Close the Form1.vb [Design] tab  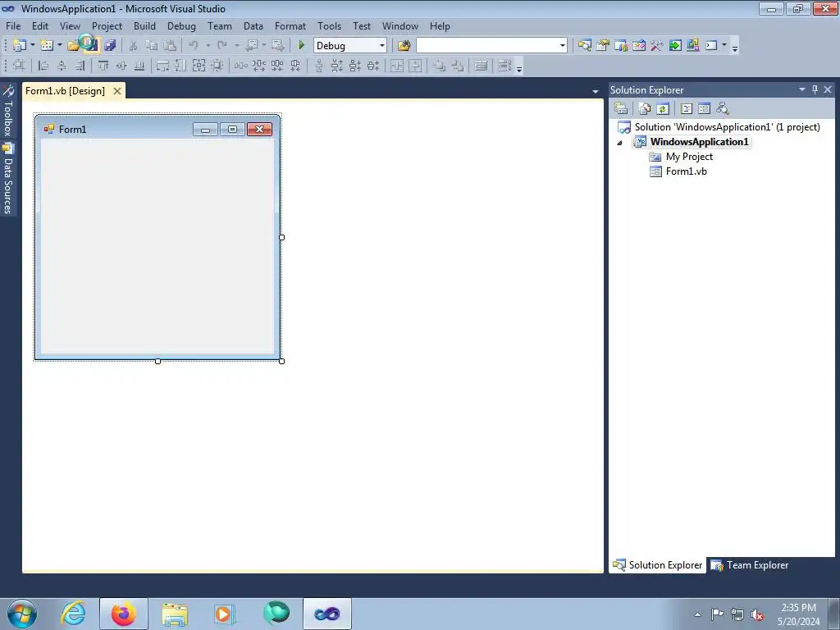(x=117, y=91)
